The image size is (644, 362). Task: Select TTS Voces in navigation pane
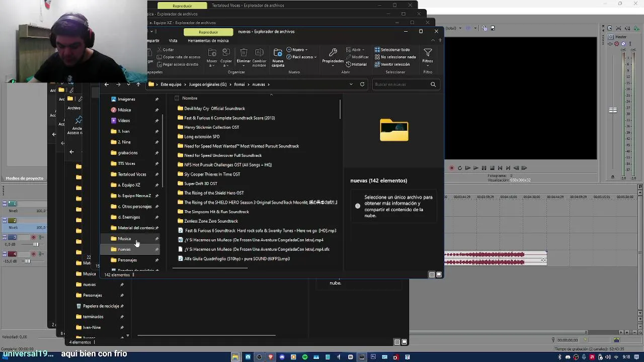pos(126,163)
